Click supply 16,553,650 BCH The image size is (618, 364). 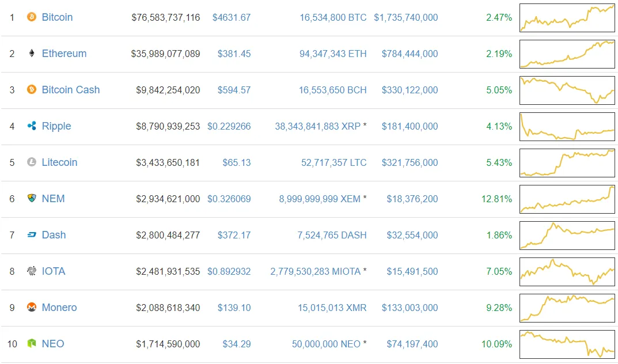(333, 90)
